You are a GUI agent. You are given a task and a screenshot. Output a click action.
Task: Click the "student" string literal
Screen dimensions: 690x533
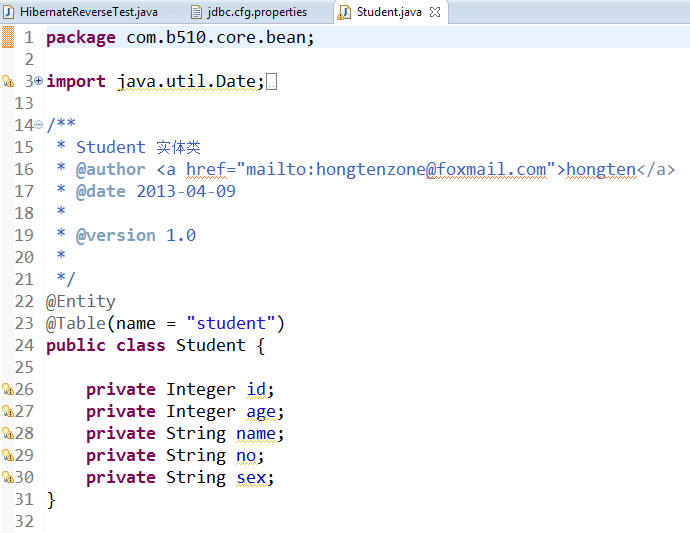coord(231,323)
